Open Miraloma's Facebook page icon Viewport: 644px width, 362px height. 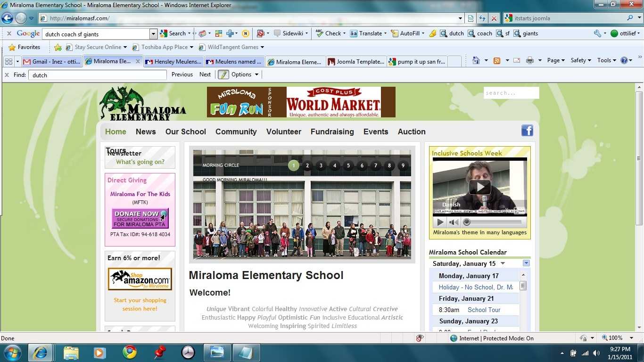tap(527, 131)
